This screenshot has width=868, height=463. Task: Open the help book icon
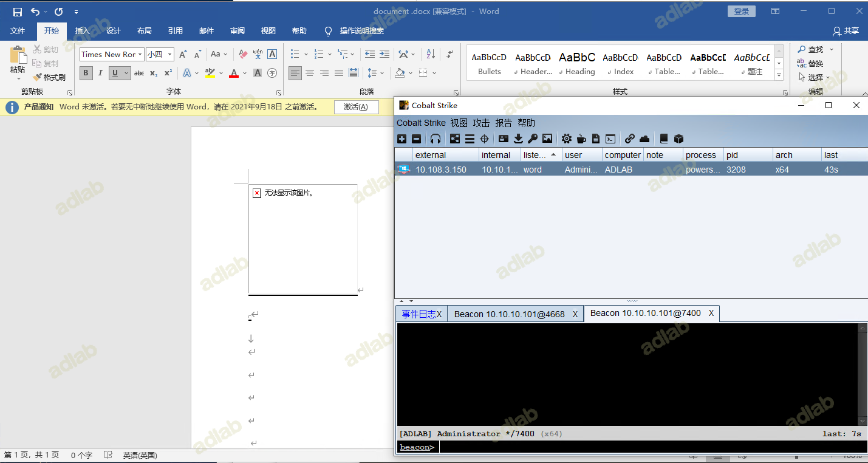[664, 139]
